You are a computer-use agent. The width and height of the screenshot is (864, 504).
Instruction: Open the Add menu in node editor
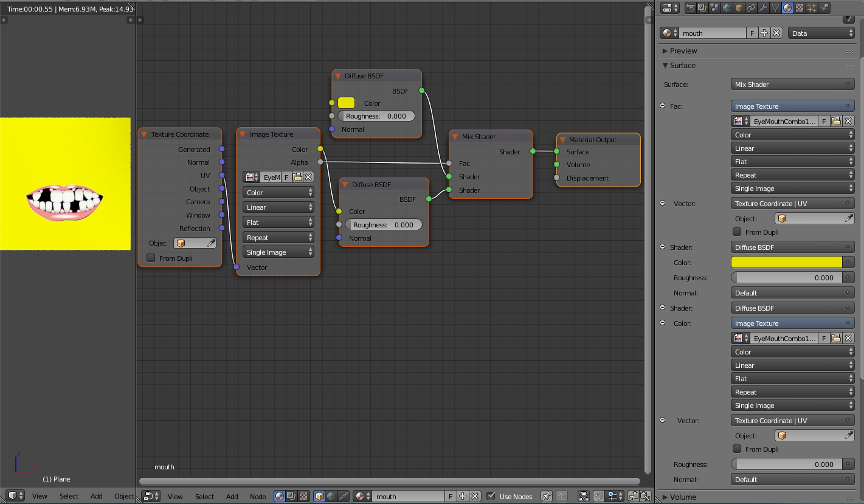[232, 496]
